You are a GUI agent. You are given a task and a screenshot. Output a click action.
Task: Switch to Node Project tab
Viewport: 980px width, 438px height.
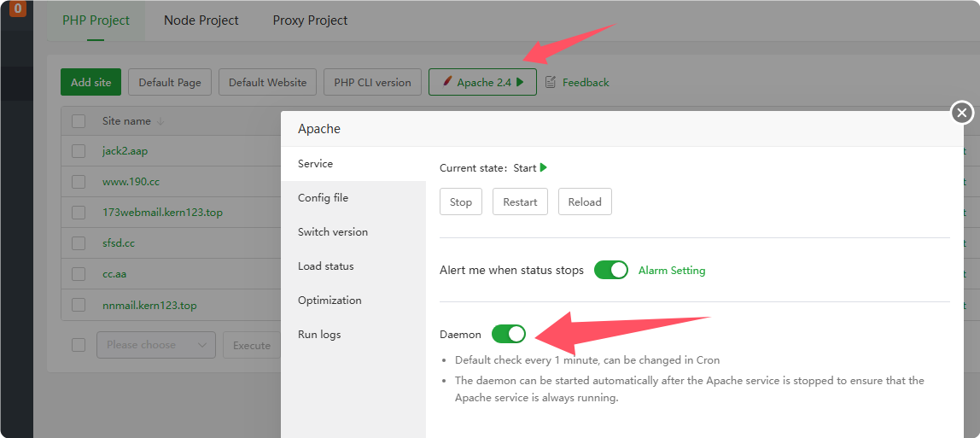tap(201, 20)
